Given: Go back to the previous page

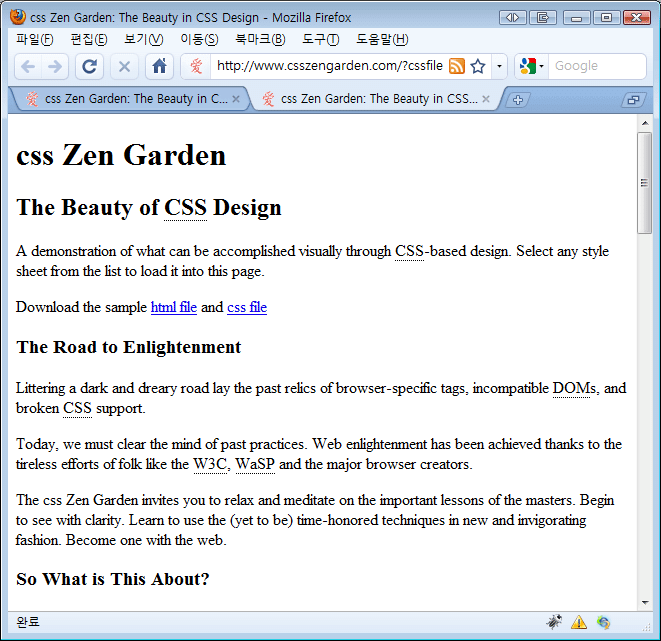Looking at the screenshot, I should [x=28, y=66].
